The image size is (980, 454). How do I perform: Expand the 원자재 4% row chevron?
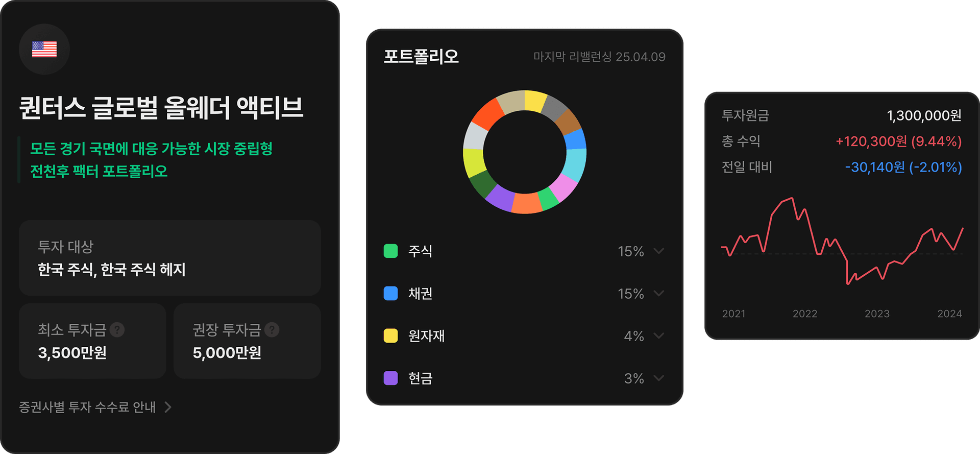(x=659, y=336)
